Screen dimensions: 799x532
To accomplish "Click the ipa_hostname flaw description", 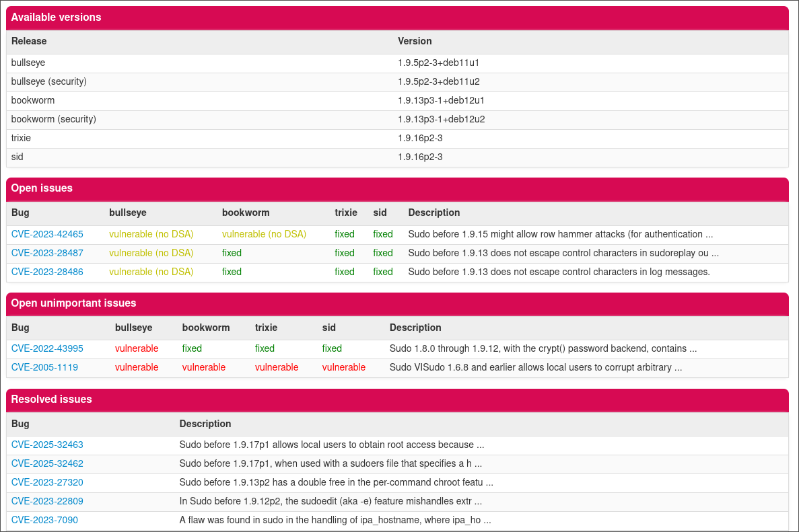I will click(x=335, y=521).
